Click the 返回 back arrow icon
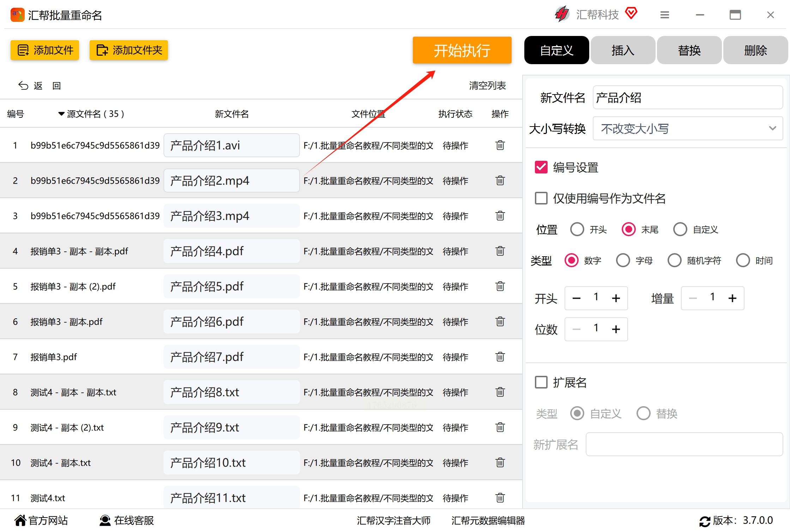Screen dimensions: 790x532 [23, 86]
